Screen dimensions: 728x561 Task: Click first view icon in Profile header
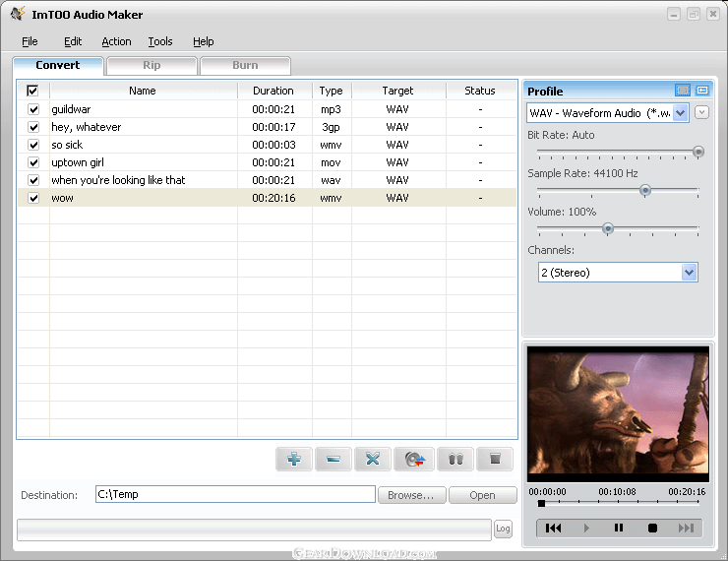click(683, 91)
